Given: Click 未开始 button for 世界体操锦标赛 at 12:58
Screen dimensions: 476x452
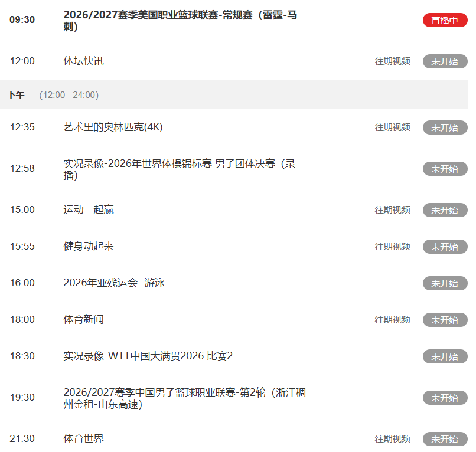Looking at the screenshot, I should (x=445, y=169).
